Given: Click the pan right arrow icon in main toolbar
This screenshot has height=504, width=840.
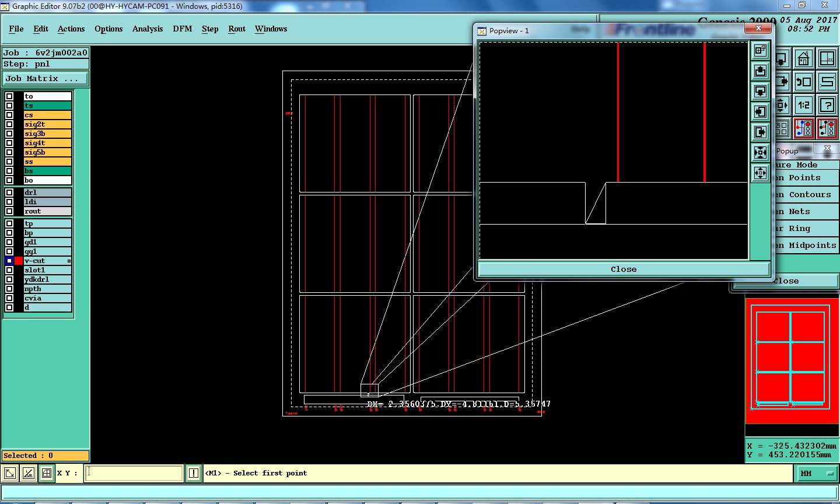Looking at the screenshot, I should pos(782,82).
